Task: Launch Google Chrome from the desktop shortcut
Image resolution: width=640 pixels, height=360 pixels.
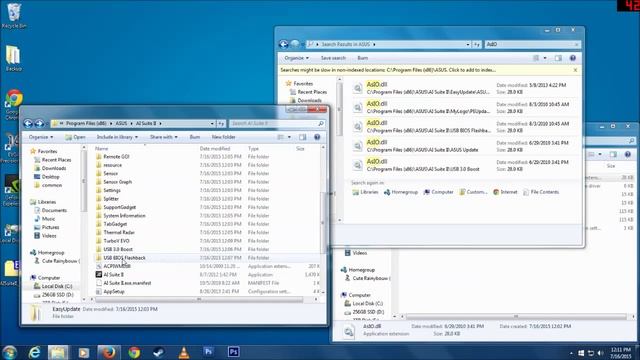Action: tap(14, 103)
